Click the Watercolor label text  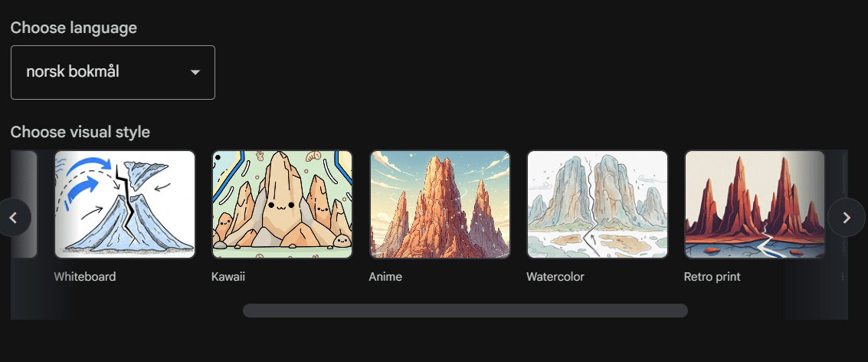click(x=555, y=277)
